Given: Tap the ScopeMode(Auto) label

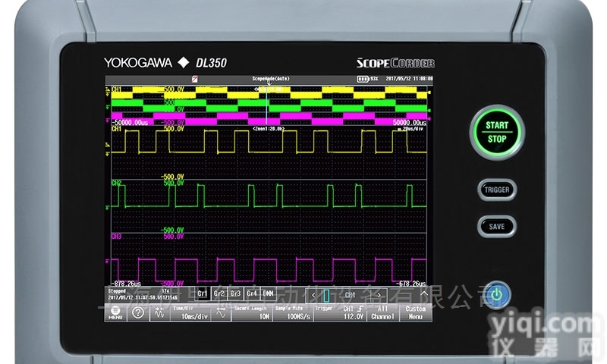Looking at the screenshot, I should [x=271, y=79].
